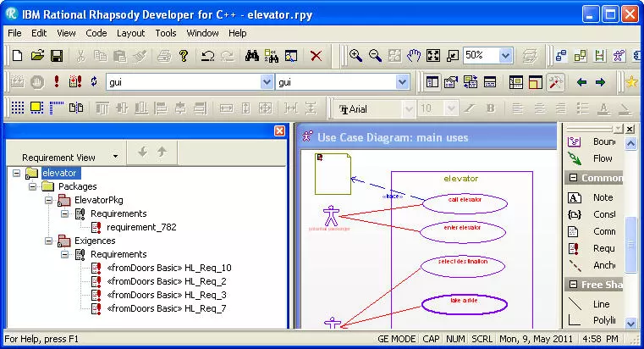The width and height of the screenshot is (644, 349).
Task: Select the HL_Req_10 requirement item
Action: (x=168, y=268)
